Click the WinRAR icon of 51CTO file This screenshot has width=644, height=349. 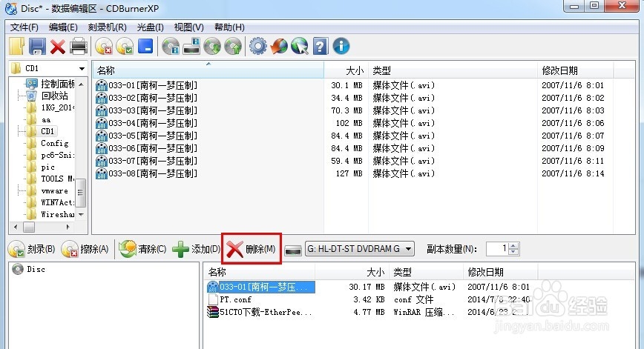click(213, 312)
